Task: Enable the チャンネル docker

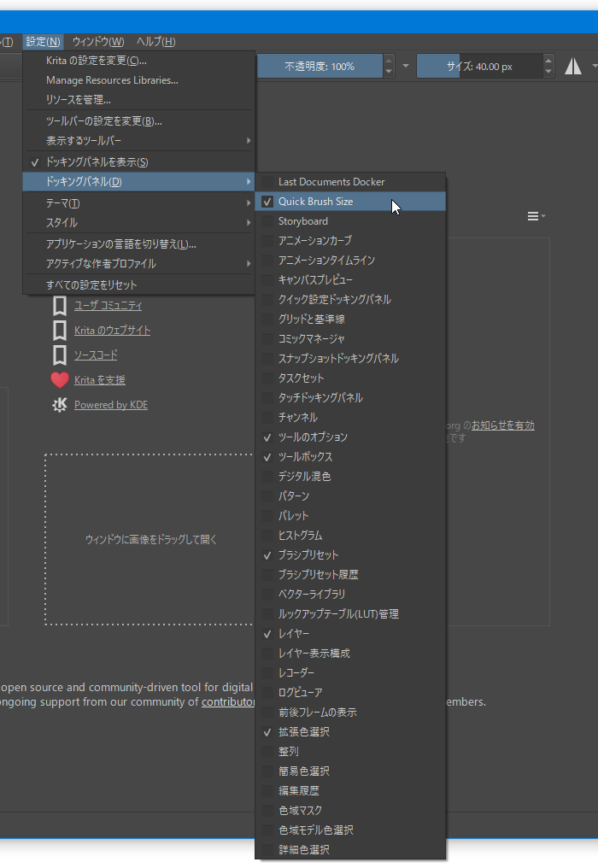Action: pos(350,418)
